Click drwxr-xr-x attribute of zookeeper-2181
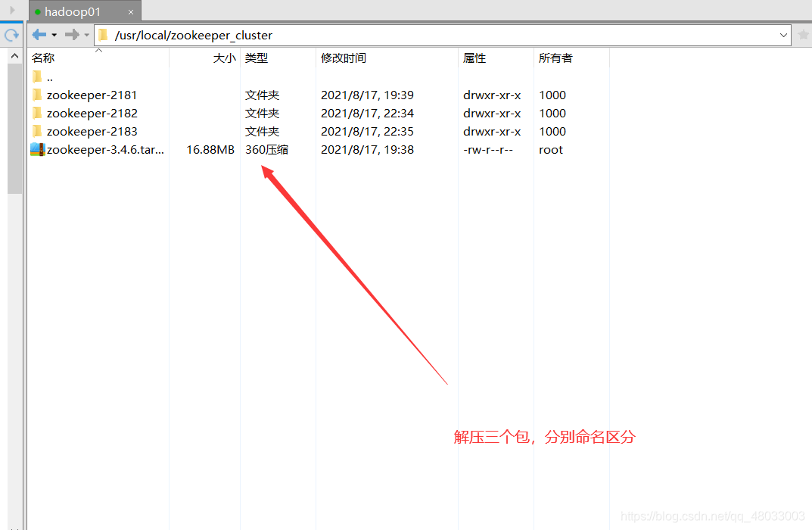Image resolution: width=812 pixels, height=530 pixels. (x=492, y=95)
